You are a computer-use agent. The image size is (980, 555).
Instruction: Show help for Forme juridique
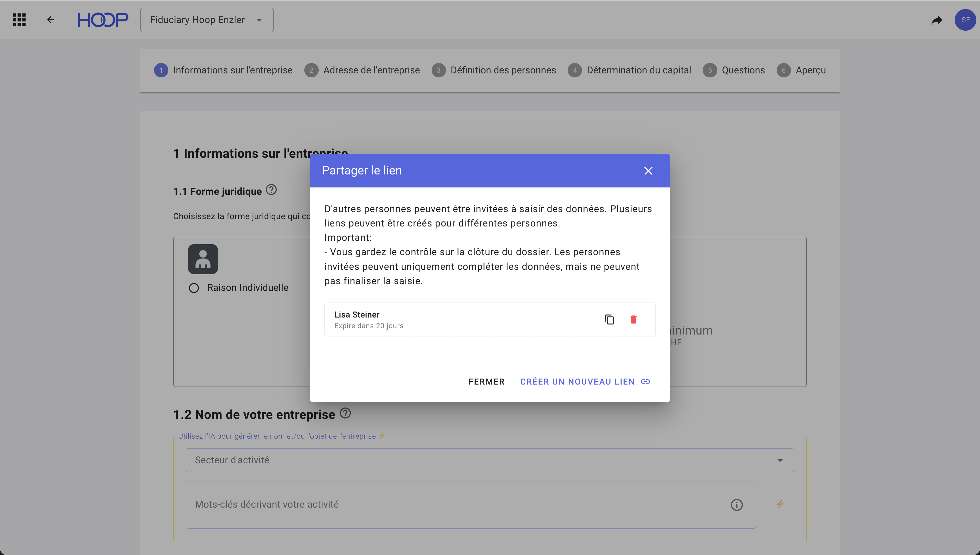tap(271, 190)
